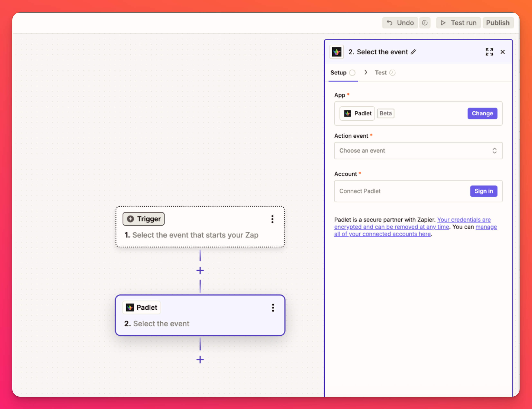Open version history clock icon
532x409 pixels.
point(425,23)
